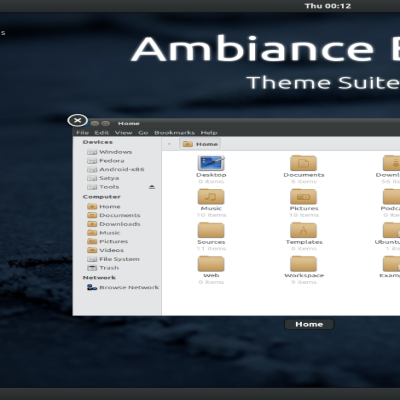
Task: Go to Documents in sidebar
Action: point(114,215)
